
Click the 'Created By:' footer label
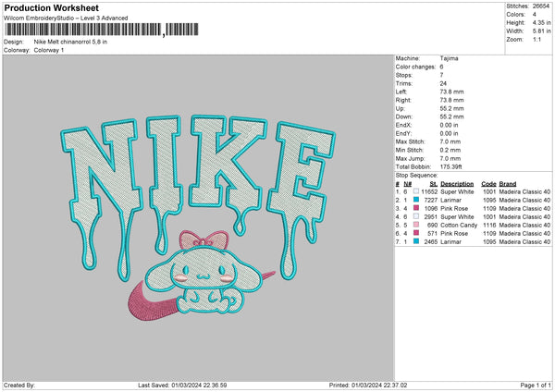(x=19, y=385)
